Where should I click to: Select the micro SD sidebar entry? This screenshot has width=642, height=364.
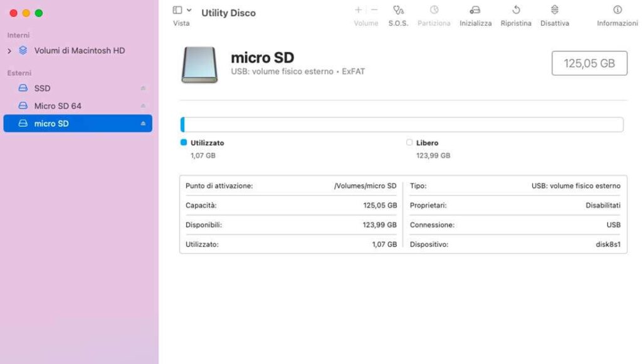[x=78, y=123]
